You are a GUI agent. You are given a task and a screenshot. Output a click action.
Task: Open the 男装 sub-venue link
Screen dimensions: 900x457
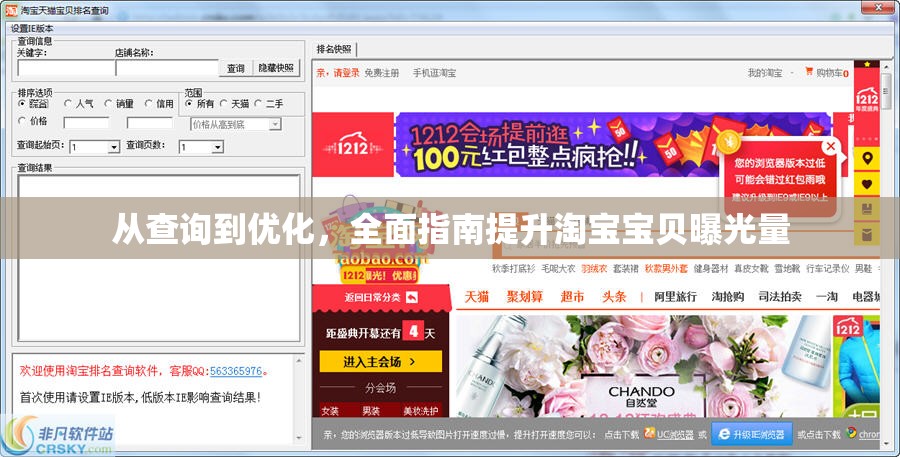click(x=371, y=411)
